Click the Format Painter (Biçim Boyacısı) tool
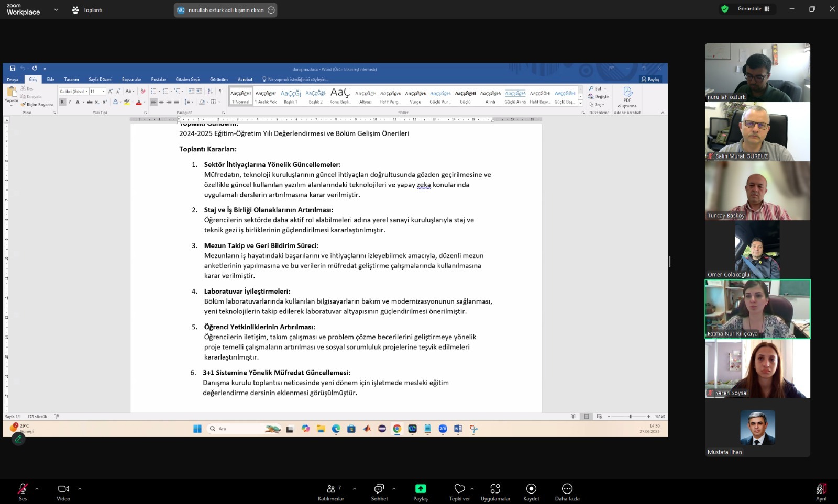 37,105
